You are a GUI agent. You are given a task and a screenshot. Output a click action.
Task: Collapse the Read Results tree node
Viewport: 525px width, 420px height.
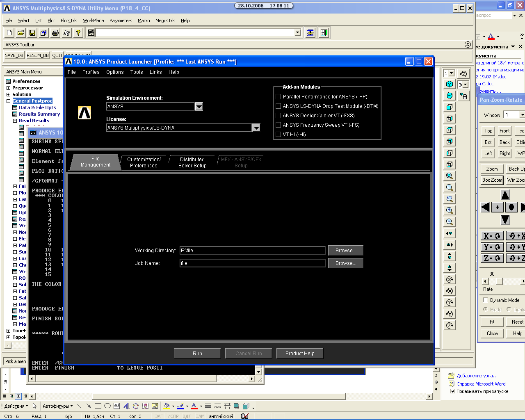(15, 121)
